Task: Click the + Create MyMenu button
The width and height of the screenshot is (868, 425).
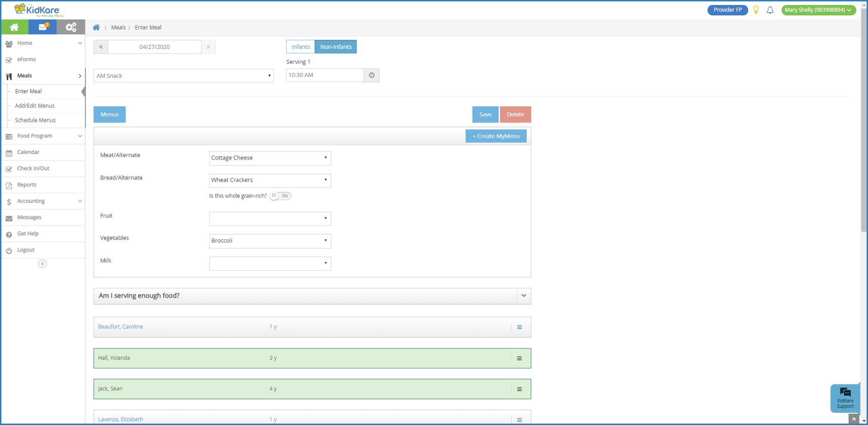Action: click(x=495, y=136)
